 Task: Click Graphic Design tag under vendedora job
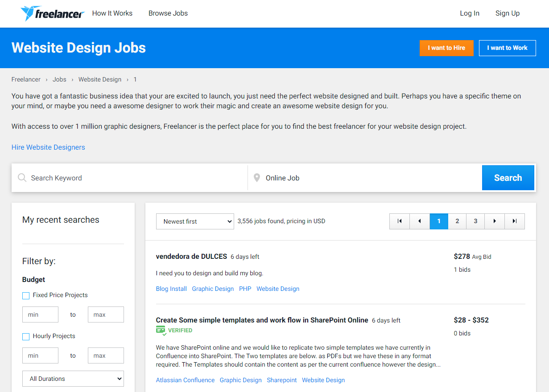(x=213, y=289)
